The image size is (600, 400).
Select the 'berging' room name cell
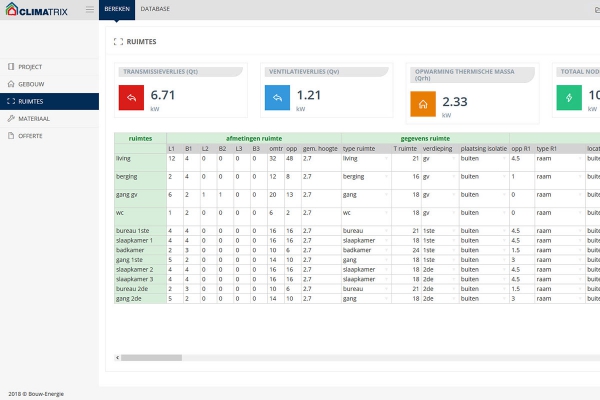(x=140, y=180)
